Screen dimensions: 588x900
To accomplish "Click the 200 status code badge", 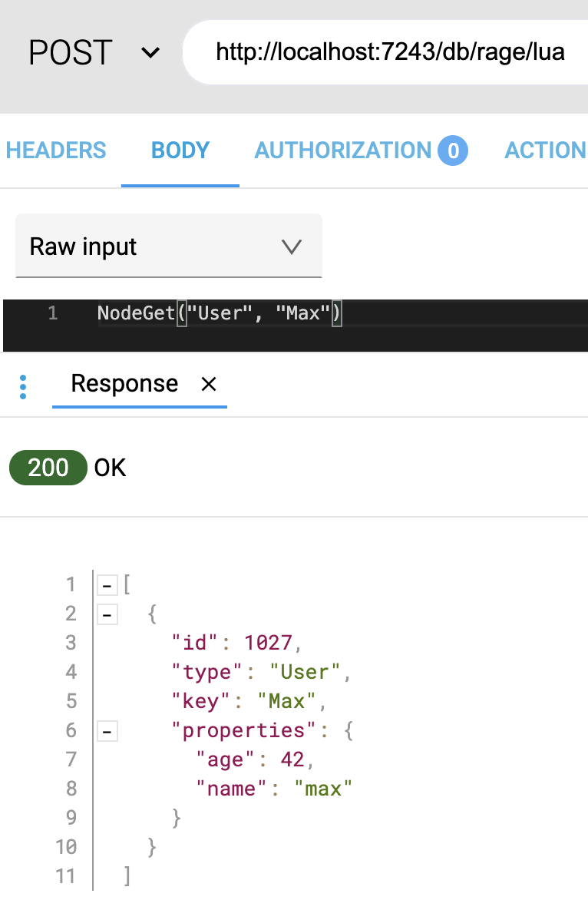I will click(48, 468).
